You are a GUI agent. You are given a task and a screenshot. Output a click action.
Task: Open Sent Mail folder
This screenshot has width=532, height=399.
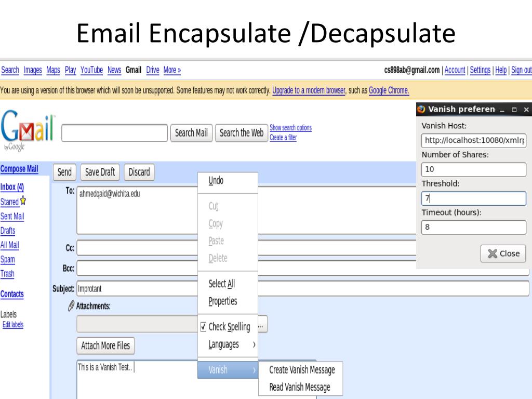pyautogui.click(x=12, y=216)
